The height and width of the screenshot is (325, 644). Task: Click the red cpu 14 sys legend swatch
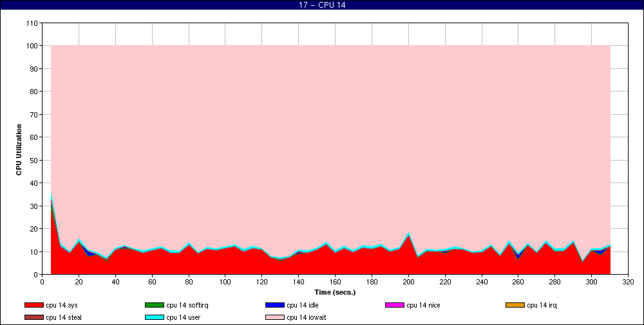click(33, 305)
